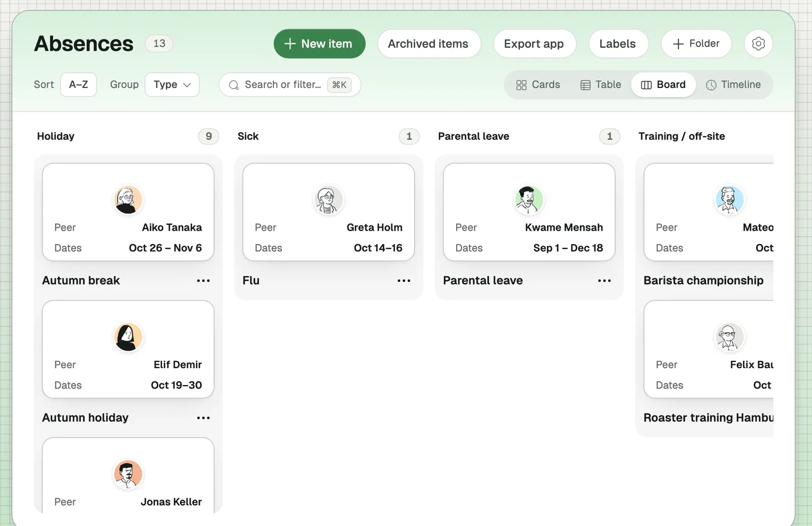This screenshot has width=812, height=526.
Task: Click Aiko Tanaka's avatar
Action: click(x=128, y=200)
